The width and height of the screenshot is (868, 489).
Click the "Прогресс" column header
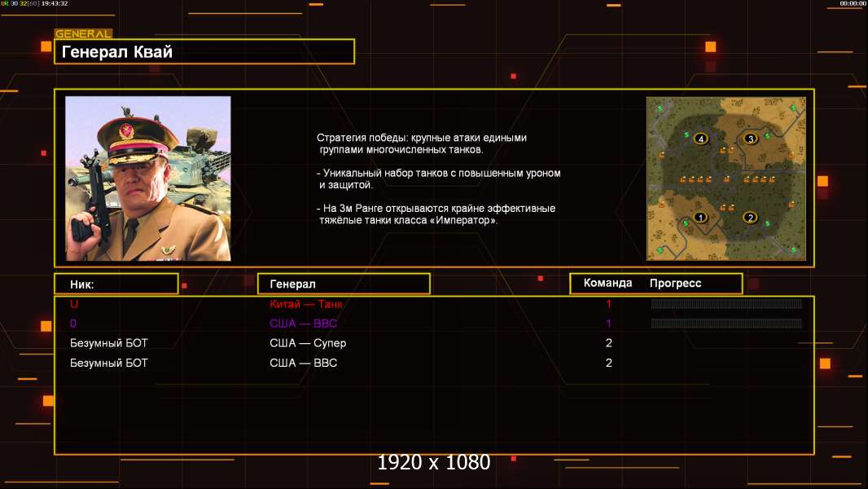(x=675, y=284)
